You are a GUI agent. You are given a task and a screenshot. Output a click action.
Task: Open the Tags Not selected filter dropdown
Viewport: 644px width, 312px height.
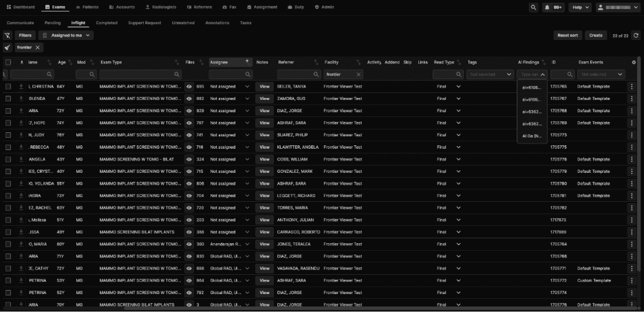click(491, 74)
